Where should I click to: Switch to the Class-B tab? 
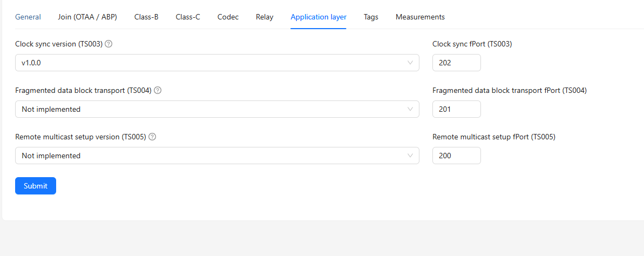click(146, 17)
